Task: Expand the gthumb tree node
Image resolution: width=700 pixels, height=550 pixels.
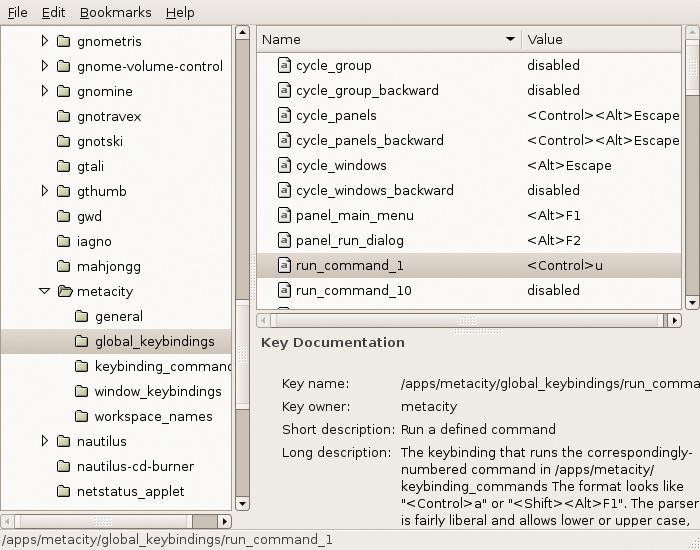Action: pyautogui.click(x=45, y=191)
